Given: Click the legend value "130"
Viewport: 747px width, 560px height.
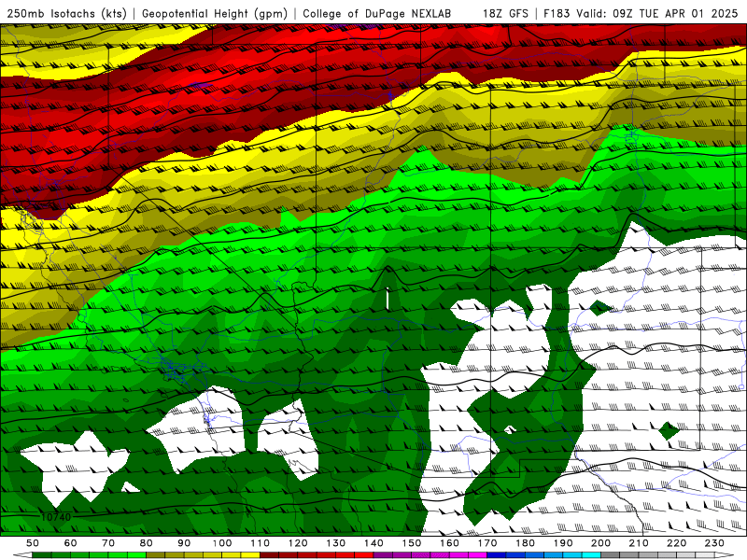Looking at the screenshot, I should click(x=336, y=543).
